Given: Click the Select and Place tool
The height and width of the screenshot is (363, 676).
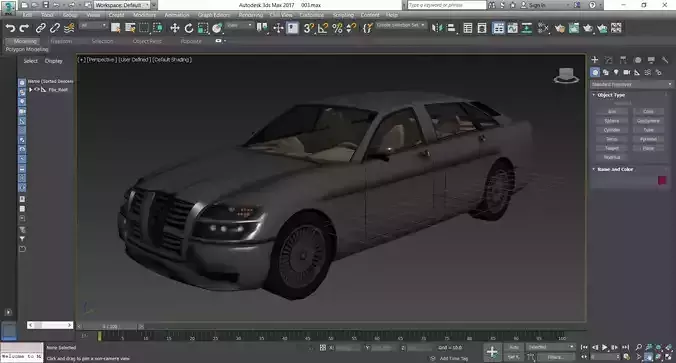Looking at the screenshot, I should point(217,28).
